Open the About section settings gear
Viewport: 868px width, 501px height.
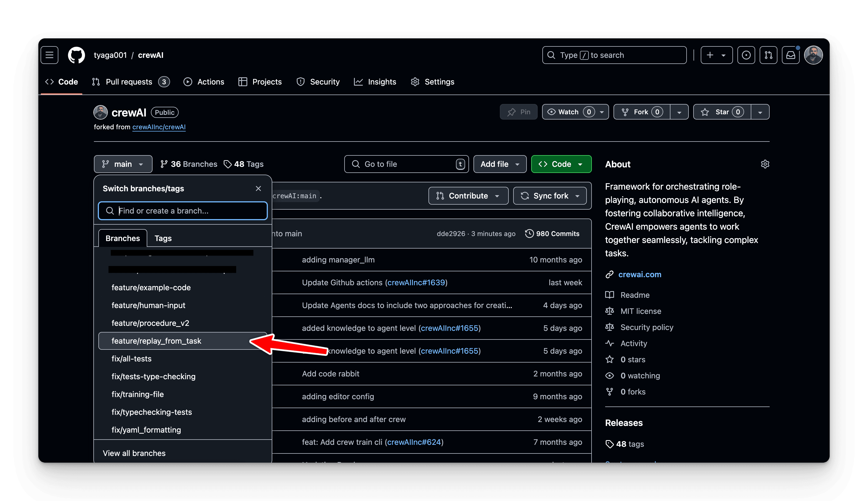point(765,164)
